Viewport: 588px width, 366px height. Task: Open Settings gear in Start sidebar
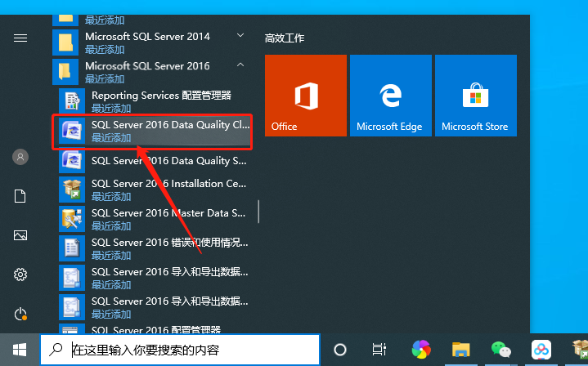coord(20,274)
